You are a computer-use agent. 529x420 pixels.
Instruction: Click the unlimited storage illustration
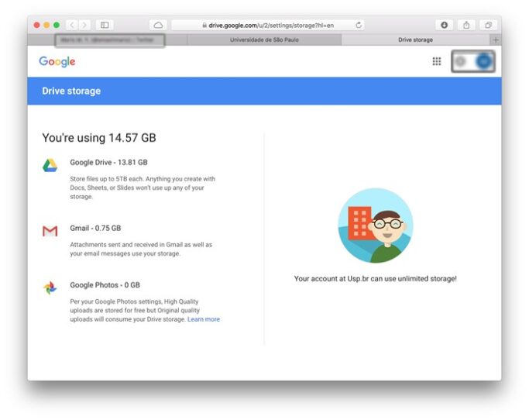(x=376, y=225)
